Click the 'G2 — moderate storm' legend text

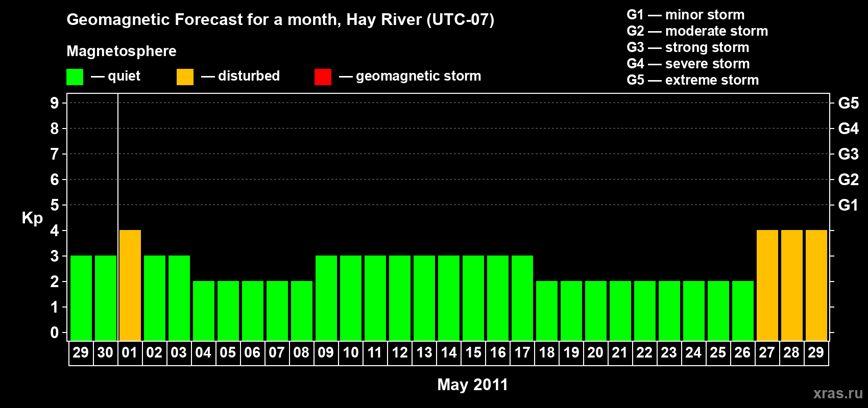(697, 31)
